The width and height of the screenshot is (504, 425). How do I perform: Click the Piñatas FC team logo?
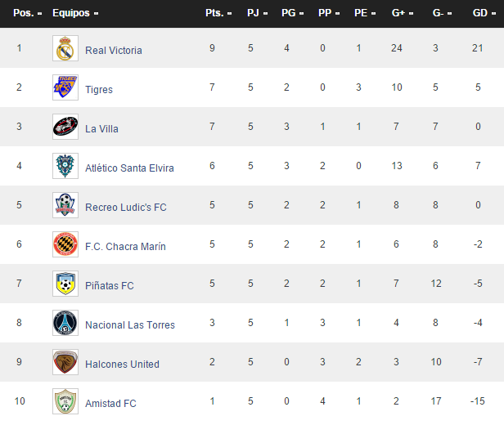coord(65,284)
